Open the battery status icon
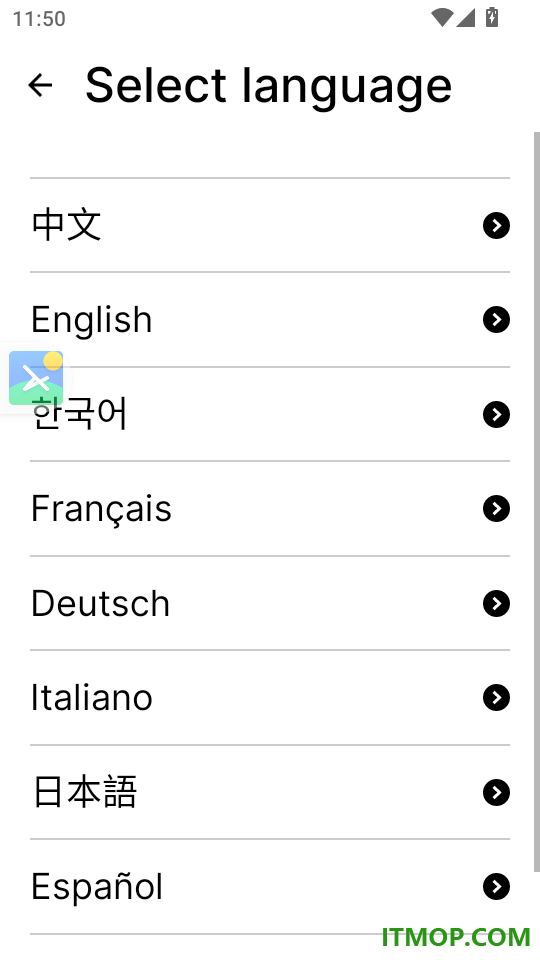Screen dimensions: 540x960 pos(492,17)
